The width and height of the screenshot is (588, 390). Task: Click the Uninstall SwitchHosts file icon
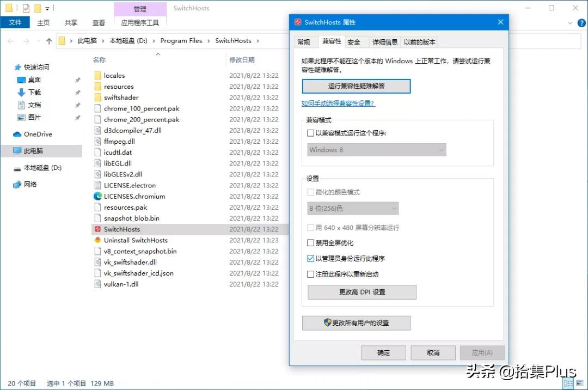(x=97, y=240)
